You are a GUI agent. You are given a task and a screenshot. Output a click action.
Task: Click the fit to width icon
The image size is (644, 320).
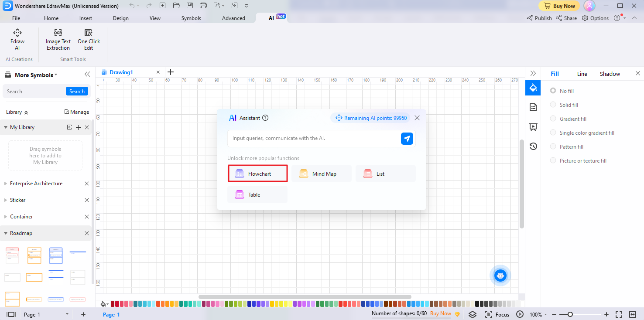coord(633,314)
